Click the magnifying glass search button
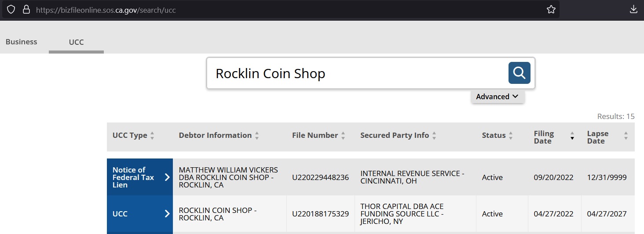 tap(519, 73)
